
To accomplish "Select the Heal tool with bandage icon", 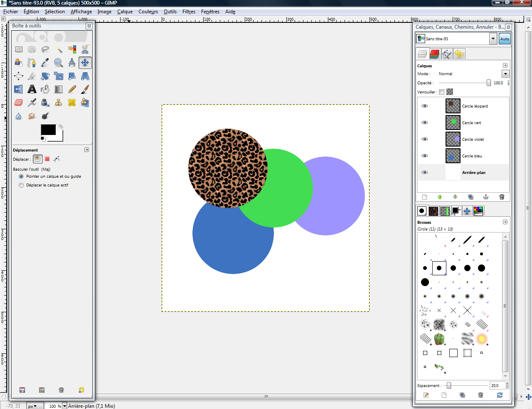I will coord(72,103).
